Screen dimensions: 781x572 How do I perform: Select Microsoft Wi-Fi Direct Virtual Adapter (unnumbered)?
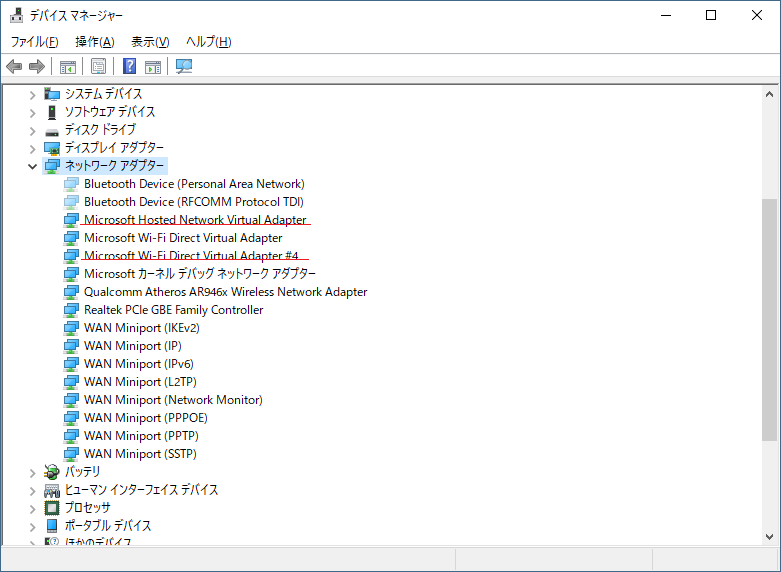point(183,238)
